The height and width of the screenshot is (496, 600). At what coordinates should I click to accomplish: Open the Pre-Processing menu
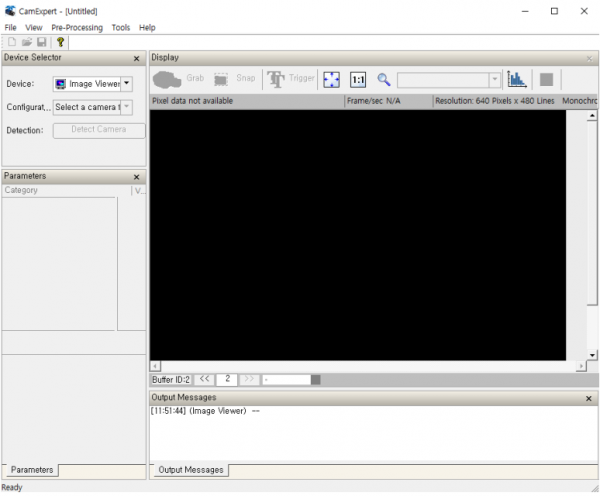[x=77, y=28]
